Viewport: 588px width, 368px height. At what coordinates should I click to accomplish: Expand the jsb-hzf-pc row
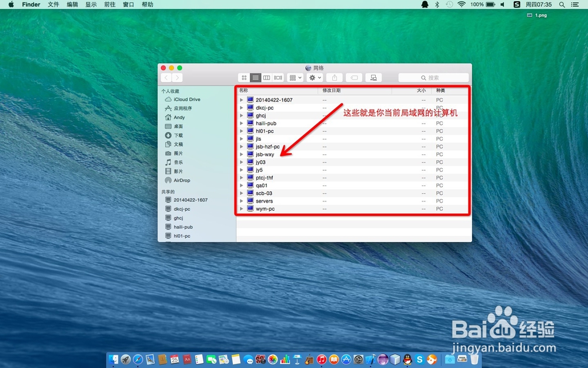242,147
